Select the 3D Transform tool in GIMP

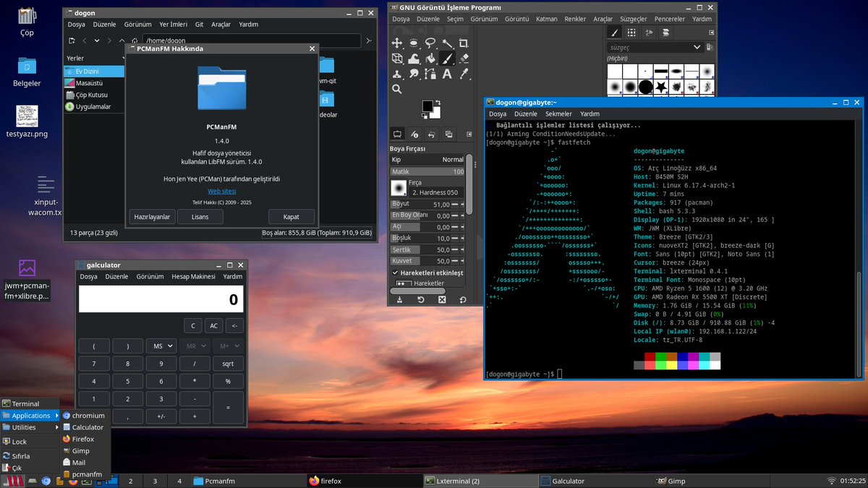[397, 59]
